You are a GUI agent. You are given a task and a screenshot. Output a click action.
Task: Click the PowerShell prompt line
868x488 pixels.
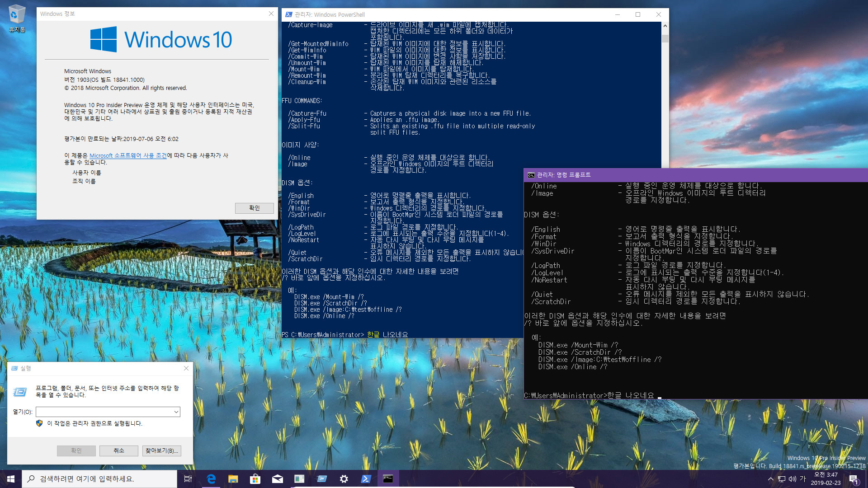tap(345, 335)
